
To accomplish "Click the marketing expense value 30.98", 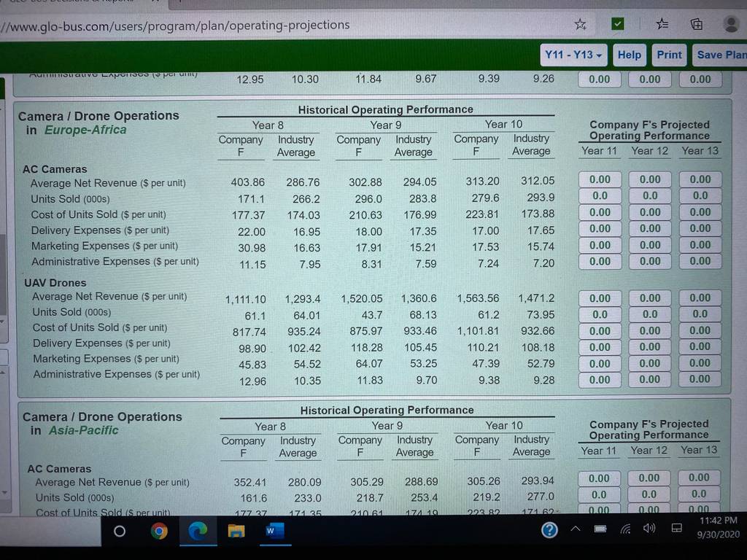I will click(x=252, y=248).
